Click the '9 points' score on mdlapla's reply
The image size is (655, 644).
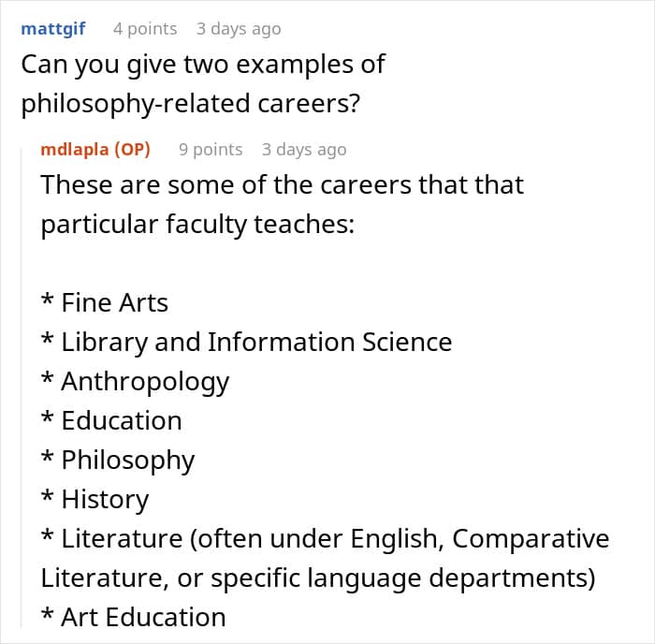point(211,149)
